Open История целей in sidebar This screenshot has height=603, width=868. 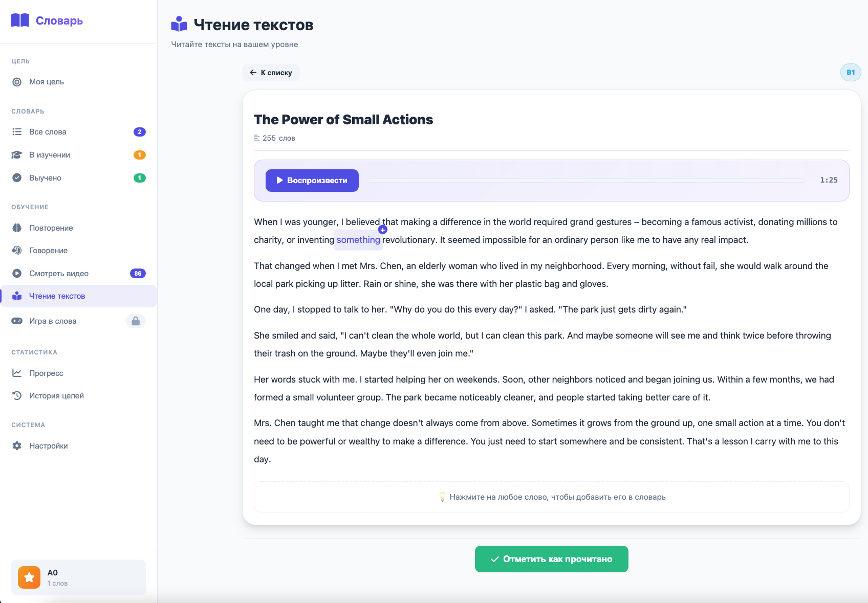tap(79, 396)
